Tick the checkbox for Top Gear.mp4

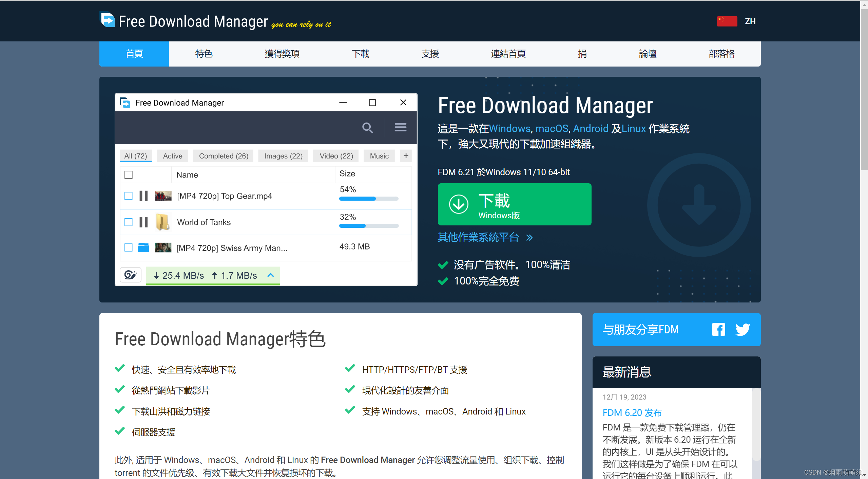click(x=128, y=196)
